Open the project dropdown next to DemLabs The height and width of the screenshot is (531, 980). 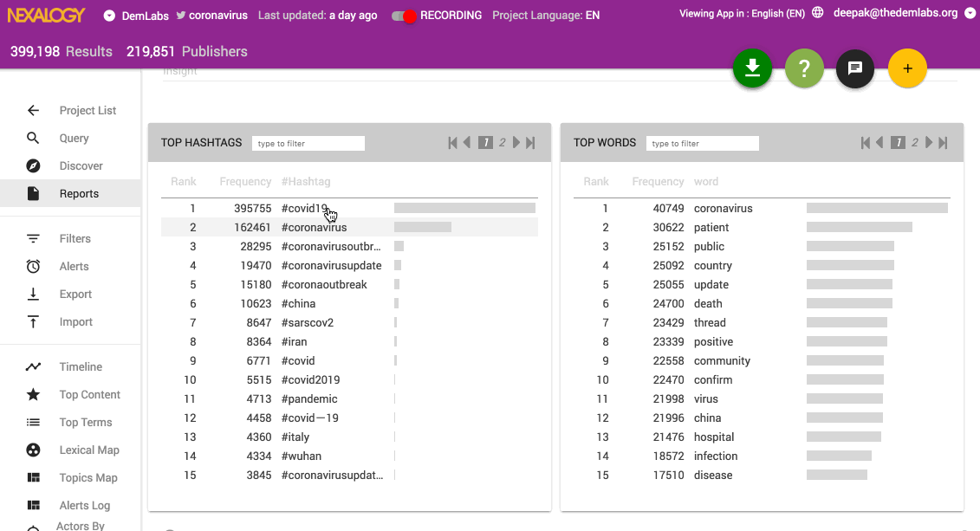pos(109,16)
